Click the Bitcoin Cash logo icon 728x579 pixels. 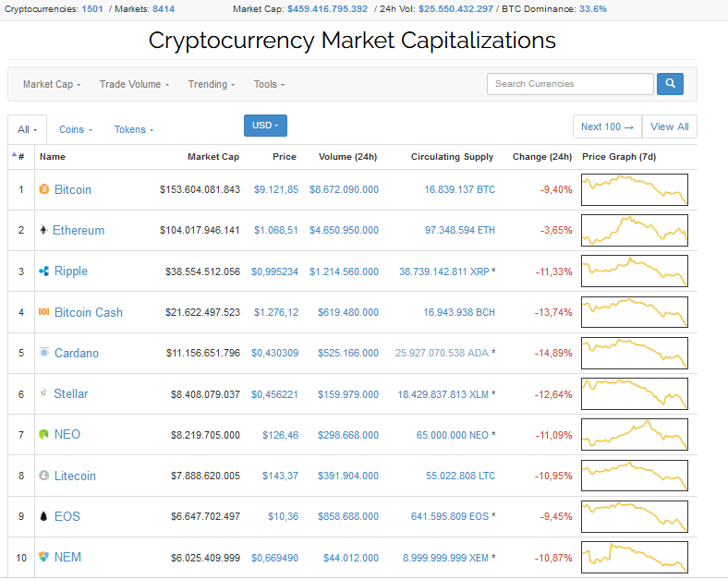[44, 312]
